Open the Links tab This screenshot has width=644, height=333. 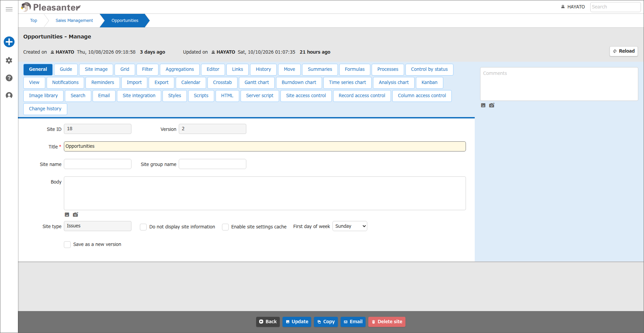point(238,70)
